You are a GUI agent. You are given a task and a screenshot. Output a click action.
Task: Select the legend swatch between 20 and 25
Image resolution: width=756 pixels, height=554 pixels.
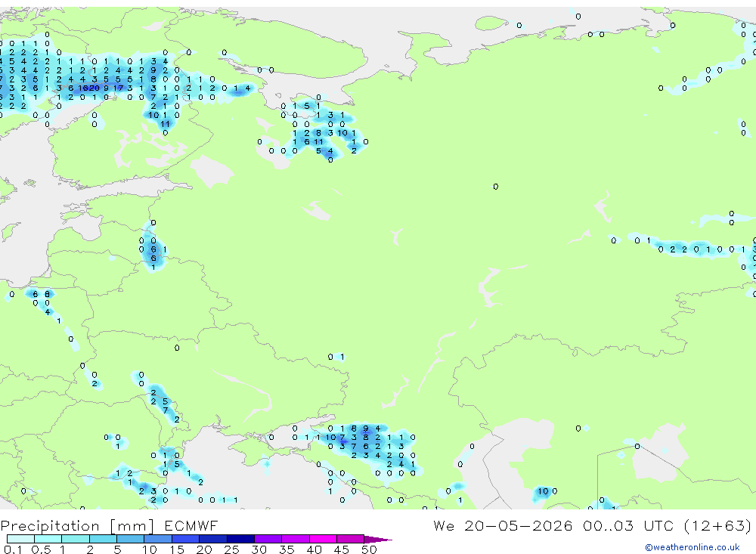coord(212,539)
